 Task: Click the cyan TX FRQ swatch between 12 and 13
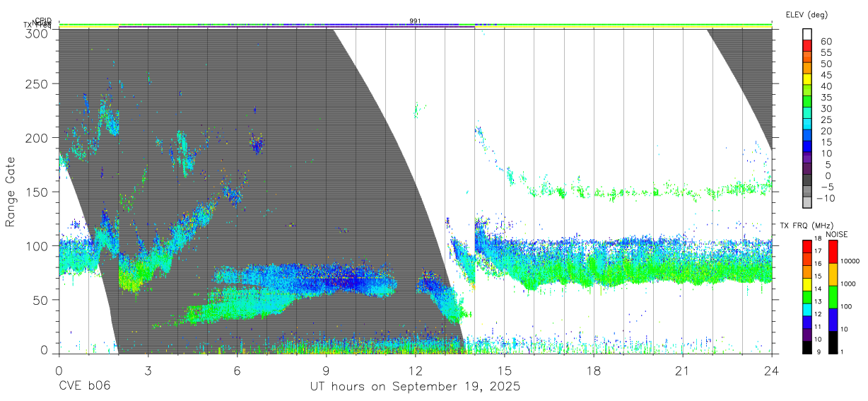coord(807,308)
